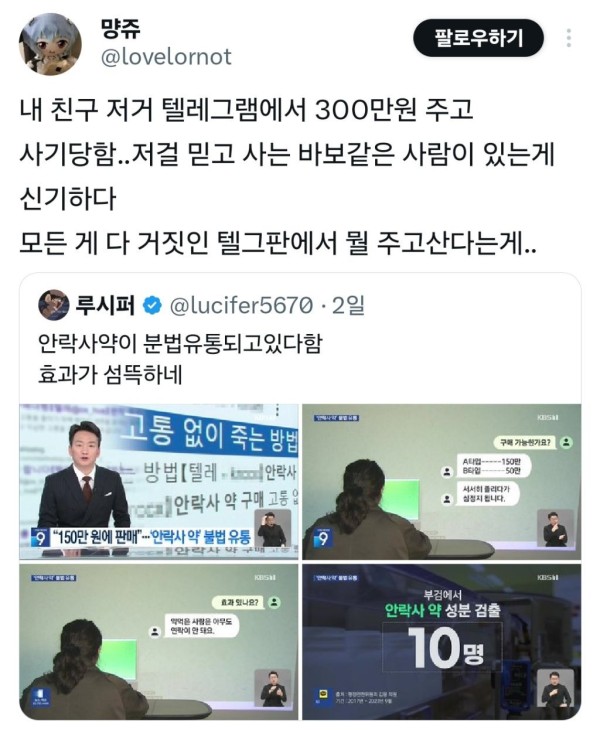
Task: Click the 팔로우하기 follow button
Action: pos(478,38)
